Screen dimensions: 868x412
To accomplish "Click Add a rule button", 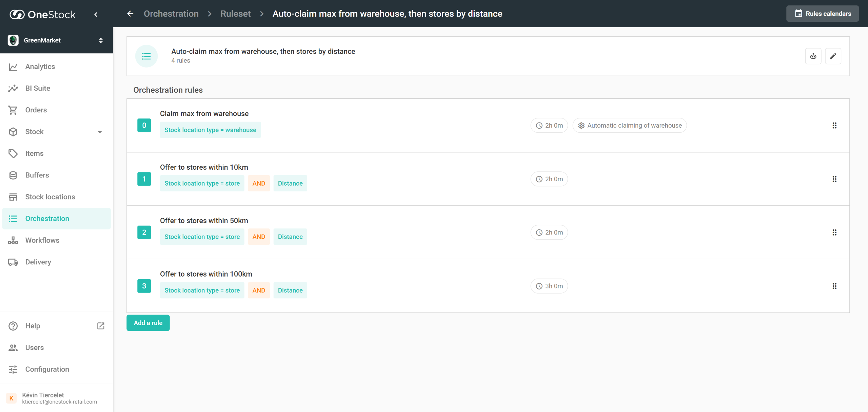I will [148, 323].
